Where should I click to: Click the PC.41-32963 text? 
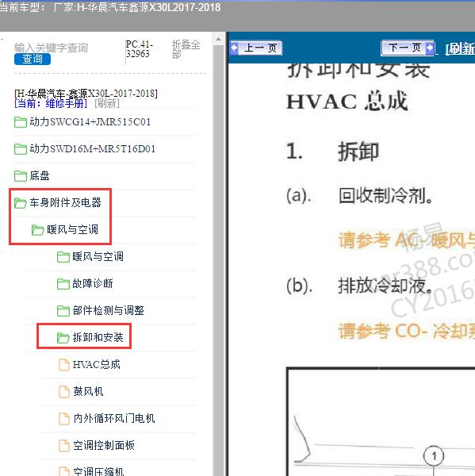(140, 49)
